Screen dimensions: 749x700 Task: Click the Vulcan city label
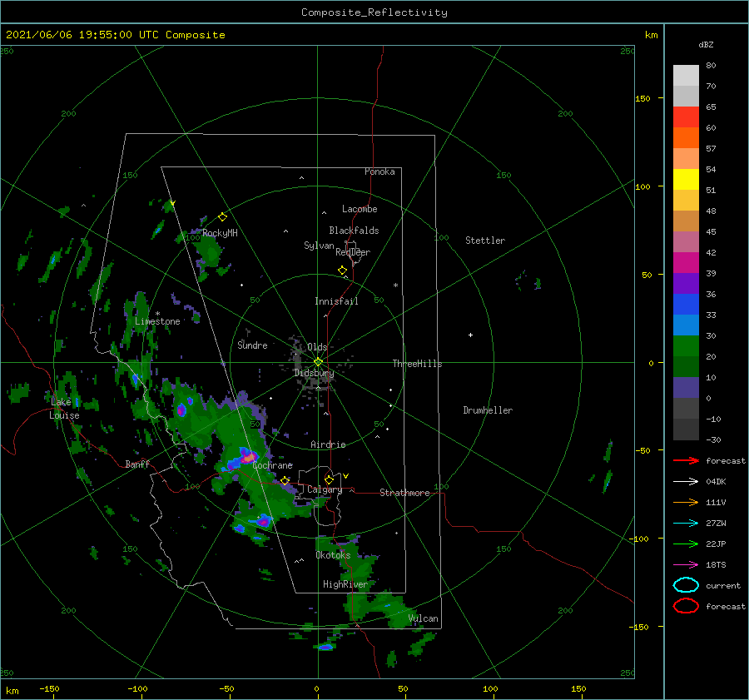pos(423,618)
